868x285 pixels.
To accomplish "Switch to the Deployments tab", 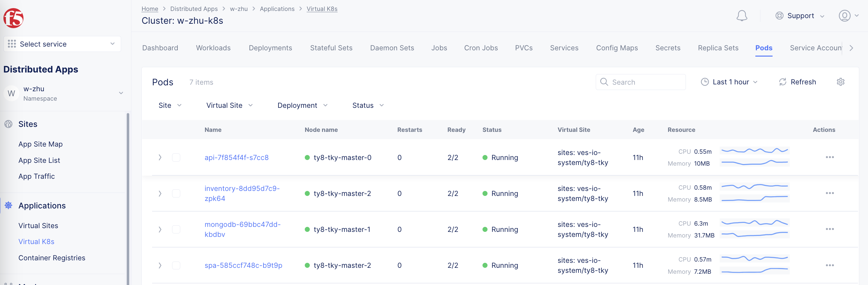I will [270, 48].
